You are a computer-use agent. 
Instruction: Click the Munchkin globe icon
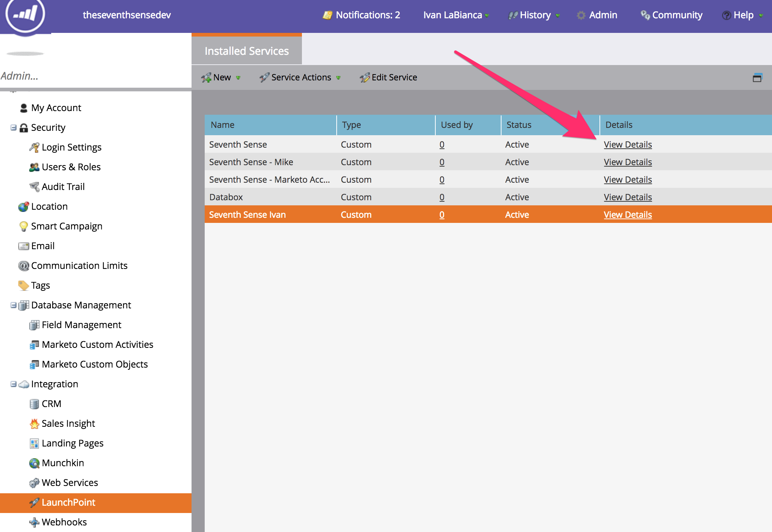pyautogui.click(x=34, y=463)
